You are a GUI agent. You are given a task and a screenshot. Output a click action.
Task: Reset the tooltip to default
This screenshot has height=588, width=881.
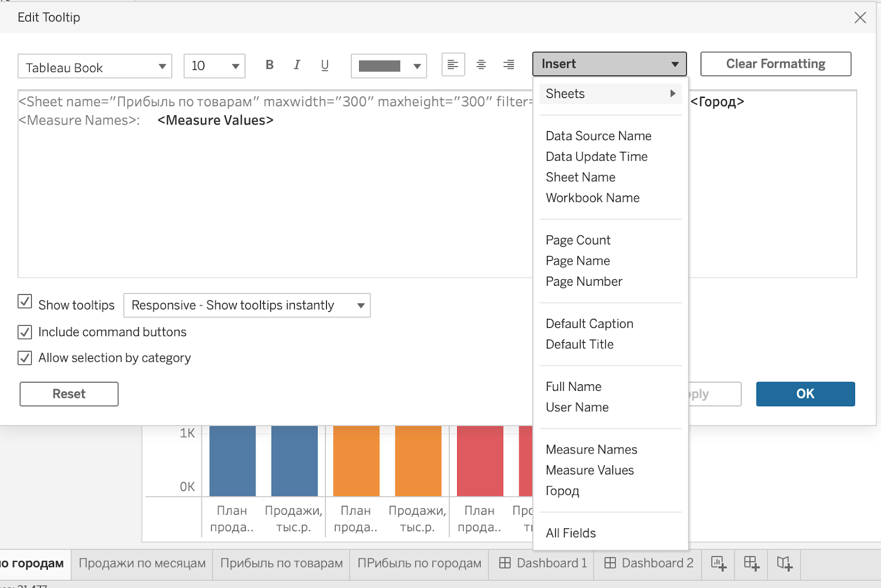68,394
